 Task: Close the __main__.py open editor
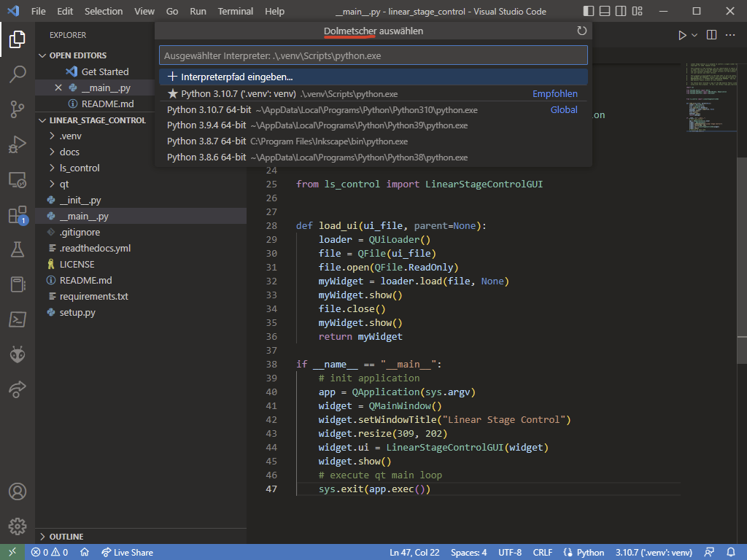[x=58, y=87]
